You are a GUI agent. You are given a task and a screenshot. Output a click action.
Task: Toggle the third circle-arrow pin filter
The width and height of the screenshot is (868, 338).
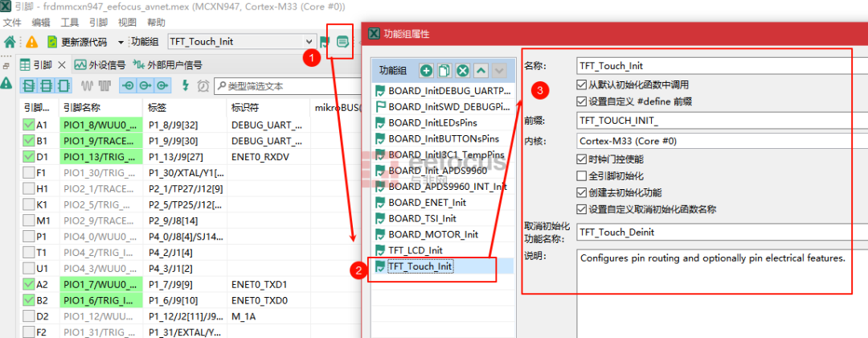(x=162, y=86)
